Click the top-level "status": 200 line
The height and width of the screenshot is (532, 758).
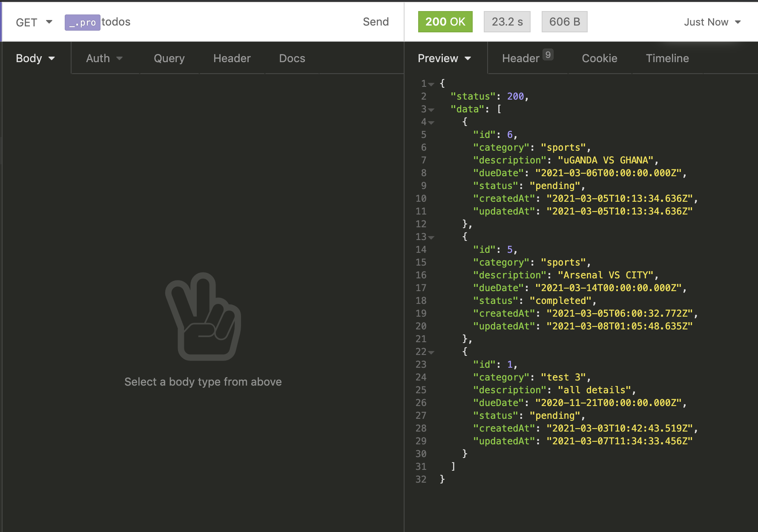tap(490, 97)
